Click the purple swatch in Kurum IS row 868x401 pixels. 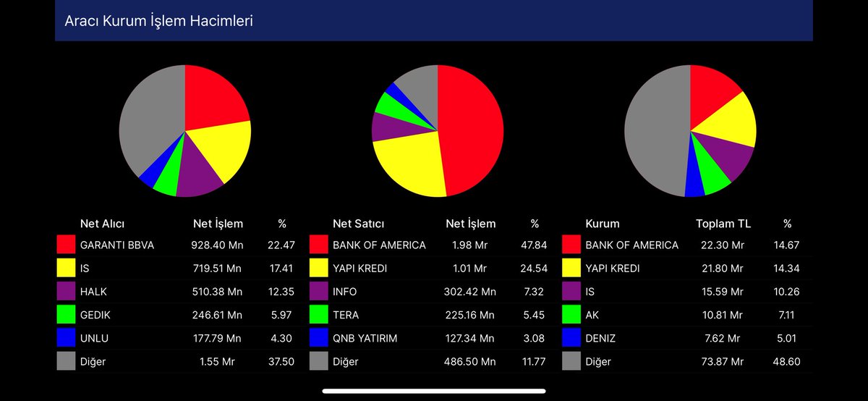pyautogui.click(x=571, y=292)
